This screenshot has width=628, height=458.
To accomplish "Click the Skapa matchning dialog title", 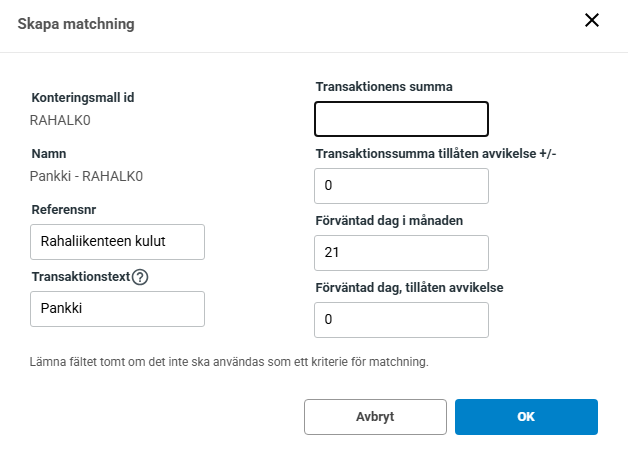I will point(76,22).
